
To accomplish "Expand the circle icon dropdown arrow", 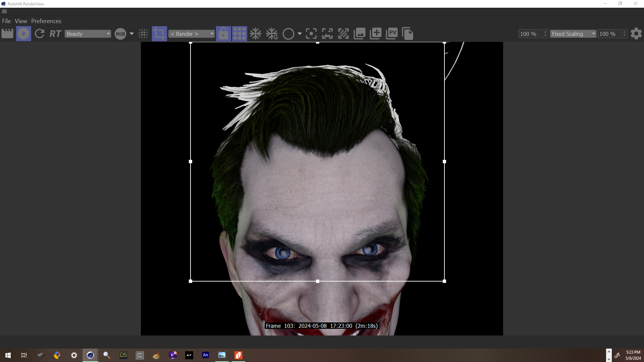I will coord(300,34).
